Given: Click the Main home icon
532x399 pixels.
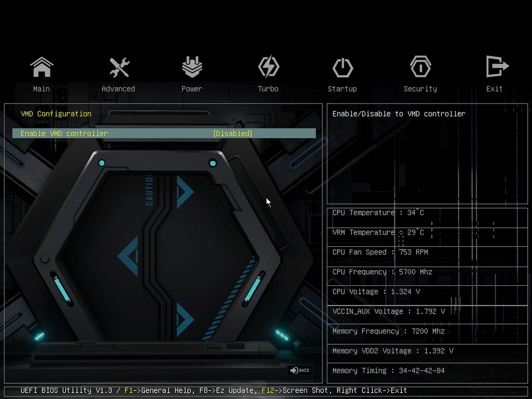Looking at the screenshot, I should (x=42, y=67).
